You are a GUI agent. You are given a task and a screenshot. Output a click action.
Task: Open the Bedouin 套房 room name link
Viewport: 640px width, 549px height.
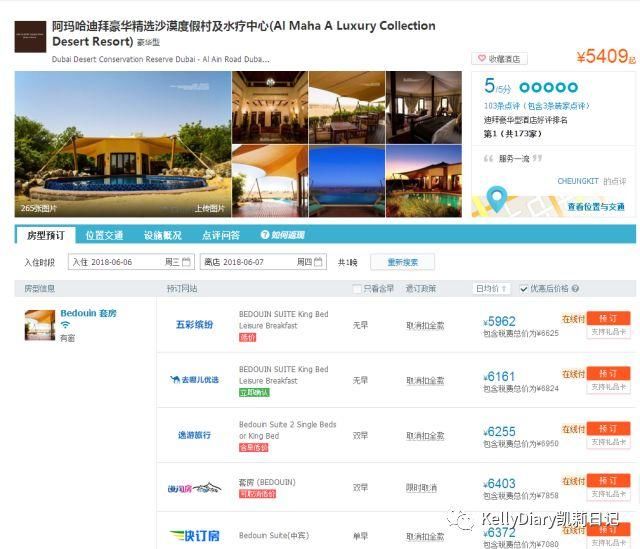(x=89, y=313)
